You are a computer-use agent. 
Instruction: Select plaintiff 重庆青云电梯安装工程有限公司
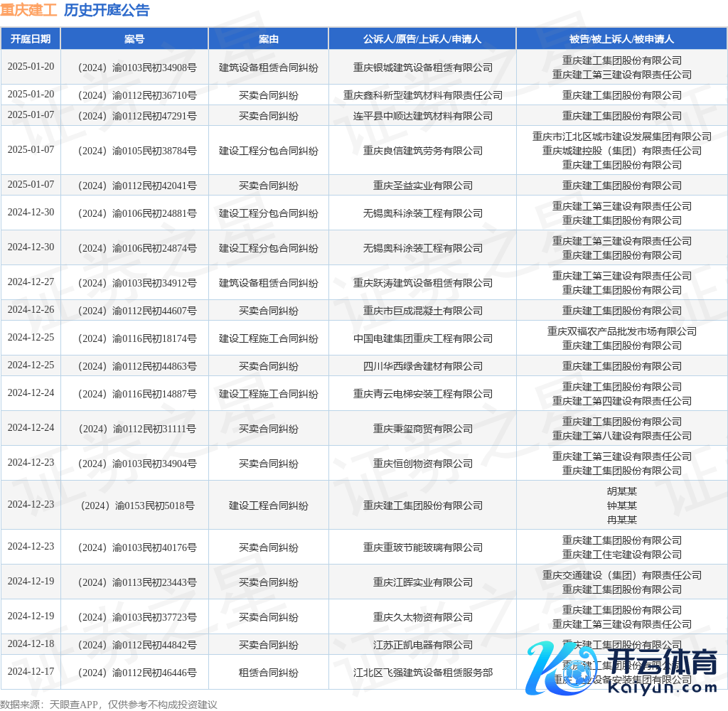pos(422,394)
